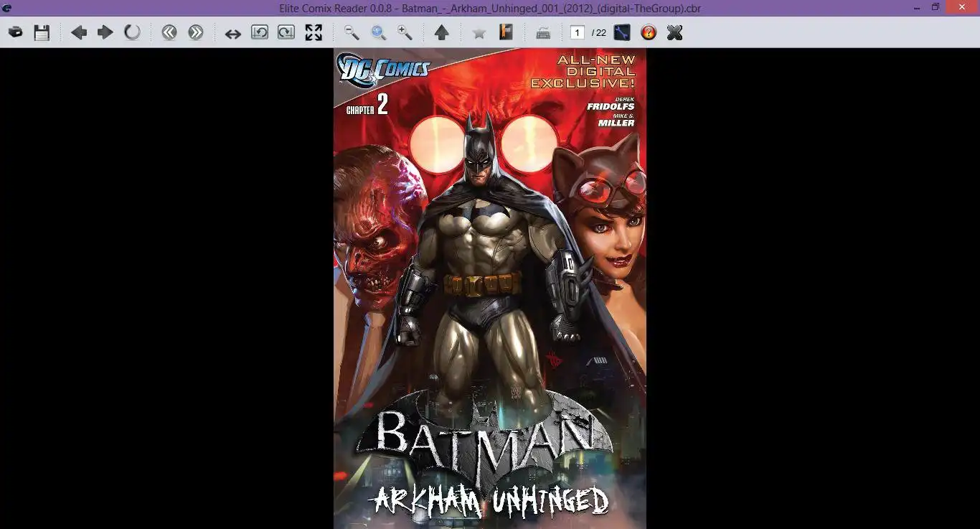Click the floppy disk save icon
Image resolution: width=980 pixels, height=529 pixels.
[x=42, y=32]
